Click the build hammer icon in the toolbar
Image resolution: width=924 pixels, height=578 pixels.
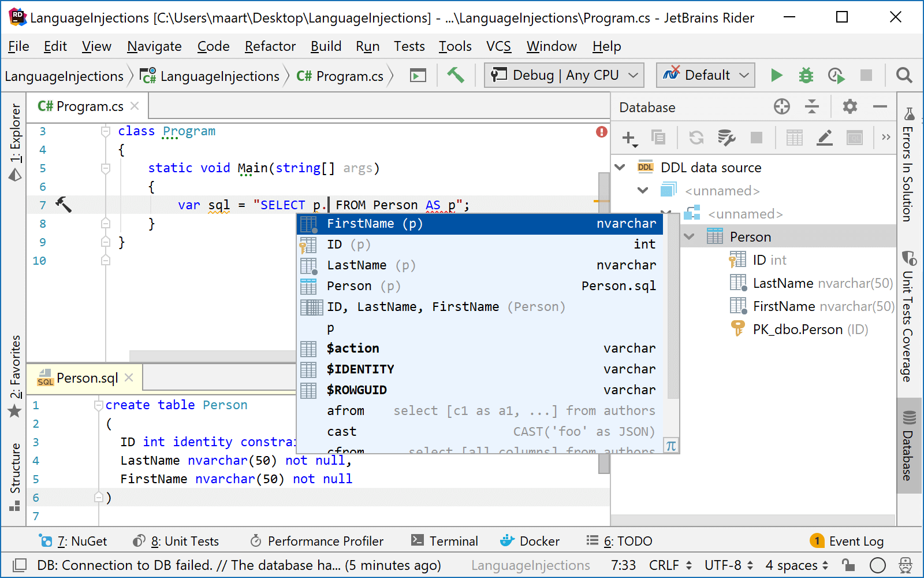pos(456,75)
